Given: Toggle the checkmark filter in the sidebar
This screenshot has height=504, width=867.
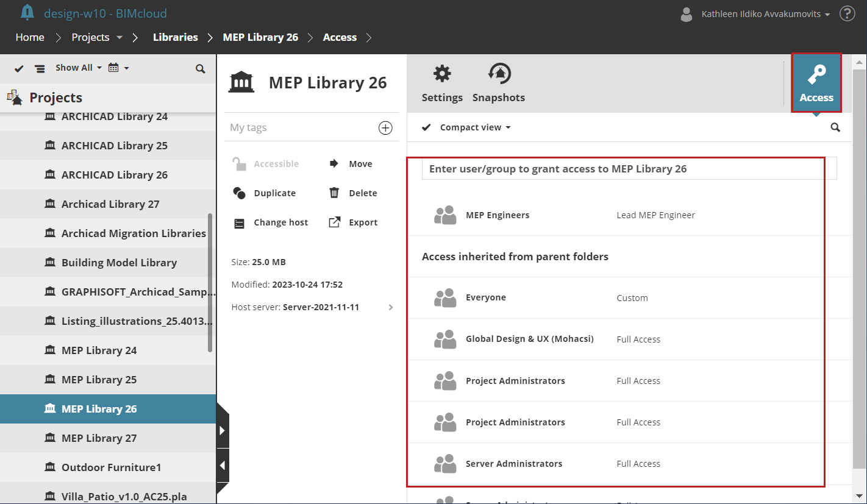Looking at the screenshot, I should tap(18, 68).
